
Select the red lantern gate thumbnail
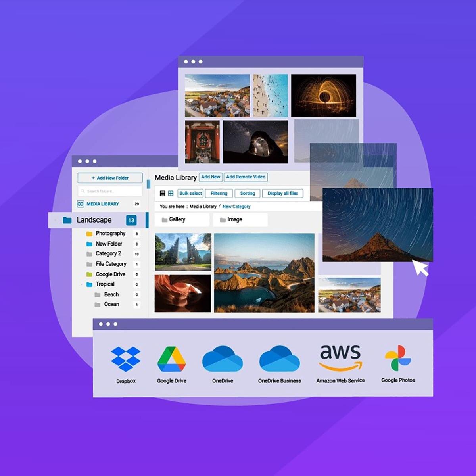[202, 142]
